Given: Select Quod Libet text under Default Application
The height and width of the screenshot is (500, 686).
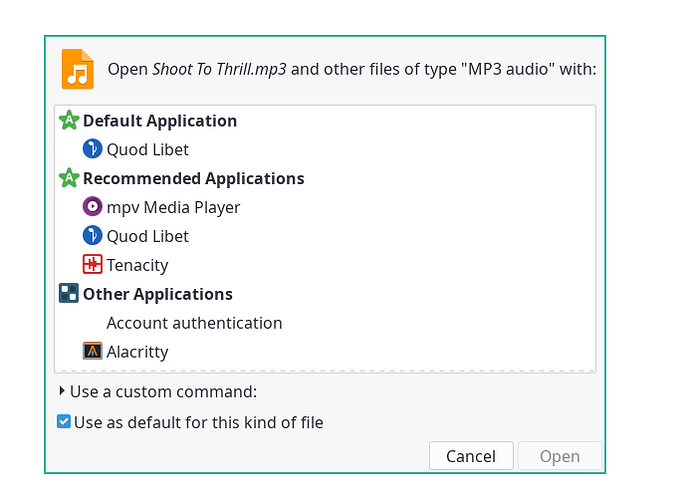Looking at the screenshot, I should (x=148, y=150).
